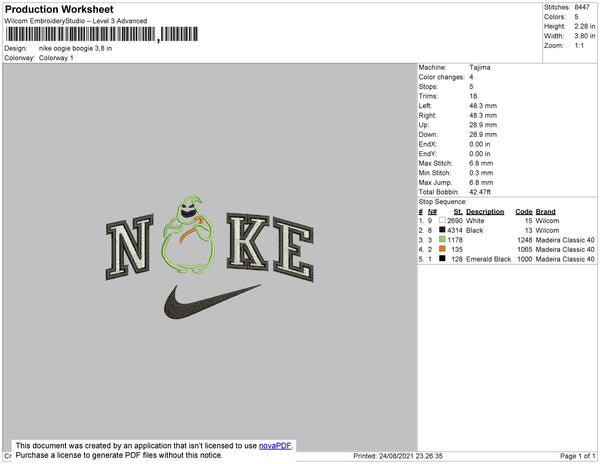
Task: Click the Height value 2.28 in
Action: (x=584, y=26)
